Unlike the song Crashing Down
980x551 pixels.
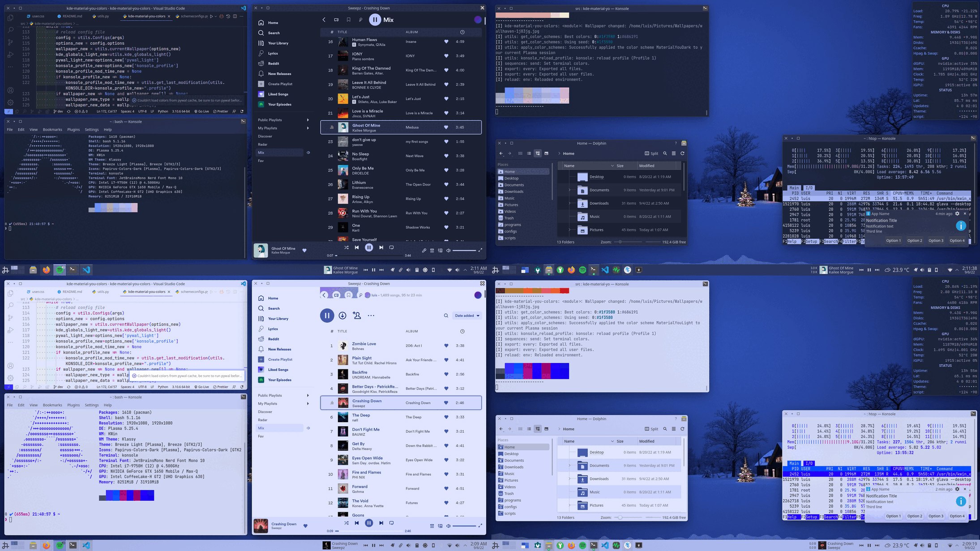pyautogui.click(x=446, y=402)
